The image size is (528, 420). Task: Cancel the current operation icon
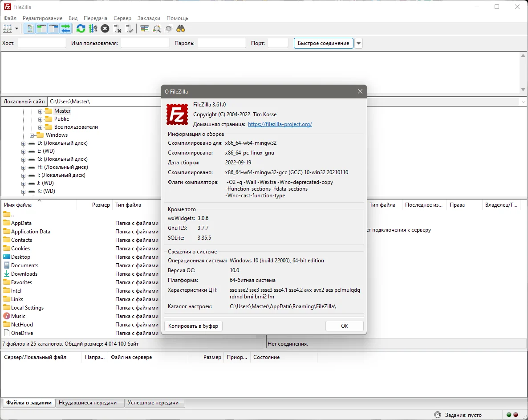pos(105,29)
